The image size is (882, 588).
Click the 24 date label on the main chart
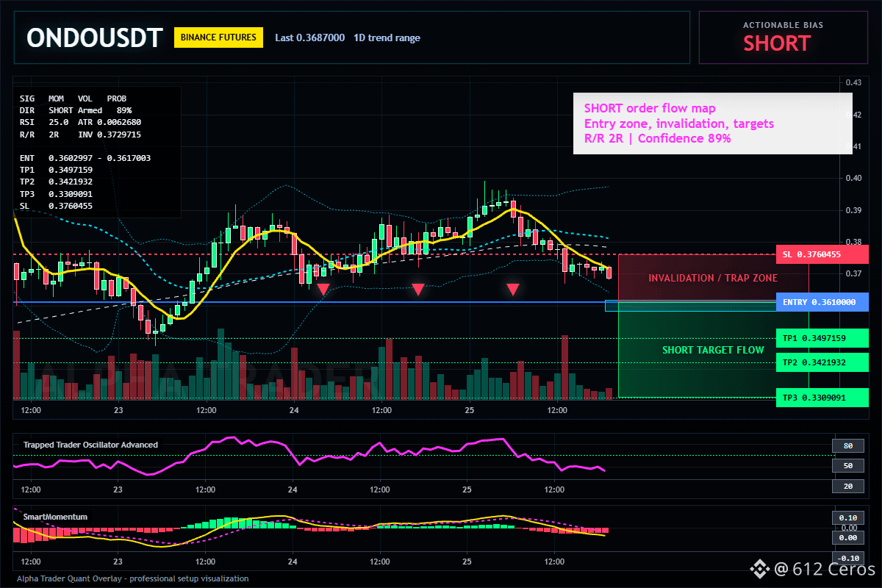(x=293, y=410)
